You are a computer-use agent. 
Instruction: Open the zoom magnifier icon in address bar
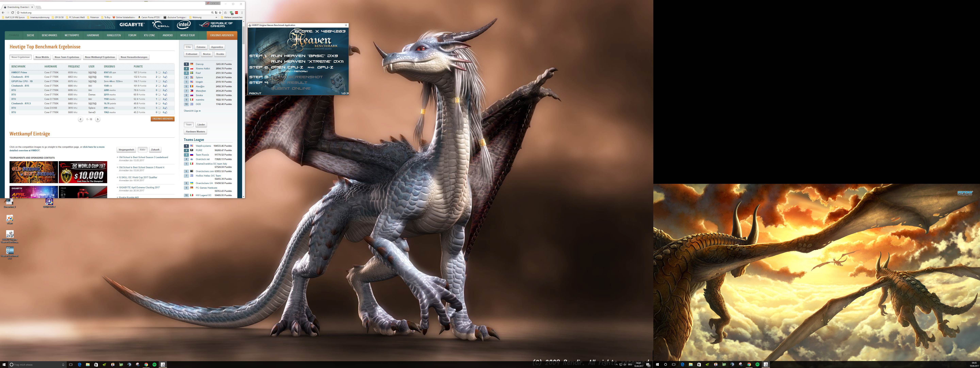click(x=212, y=13)
